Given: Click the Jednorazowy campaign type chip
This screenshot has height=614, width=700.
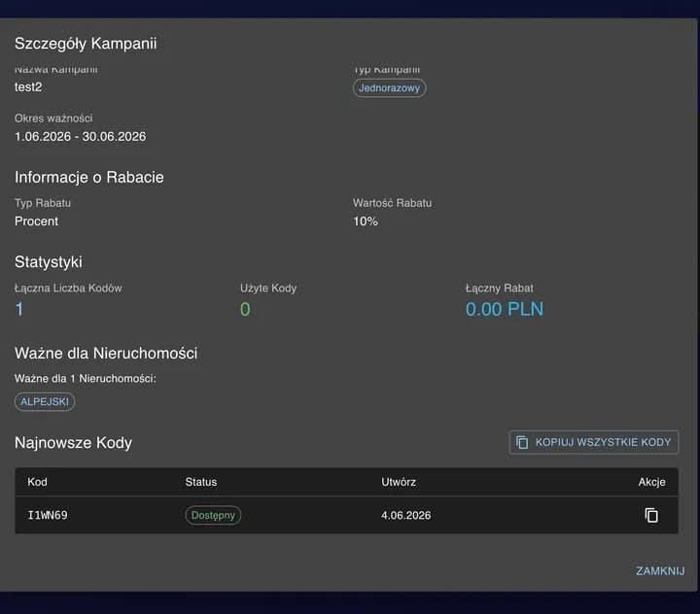Looking at the screenshot, I should (x=389, y=87).
